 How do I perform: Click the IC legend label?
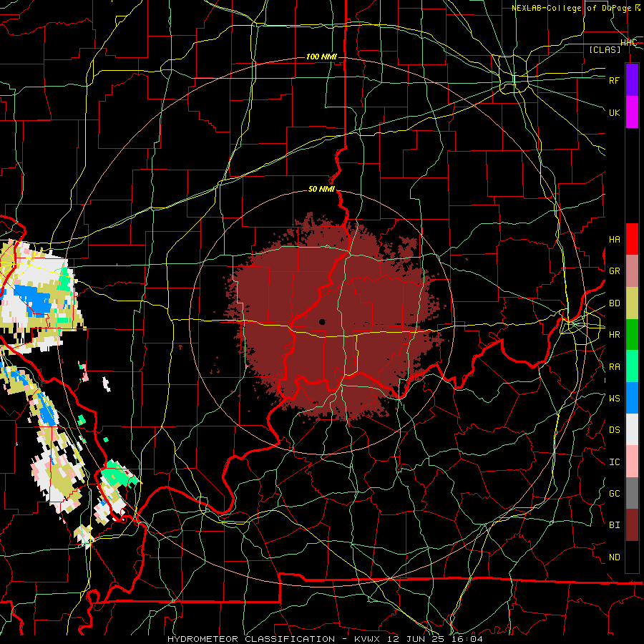pyautogui.click(x=614, y=462)
